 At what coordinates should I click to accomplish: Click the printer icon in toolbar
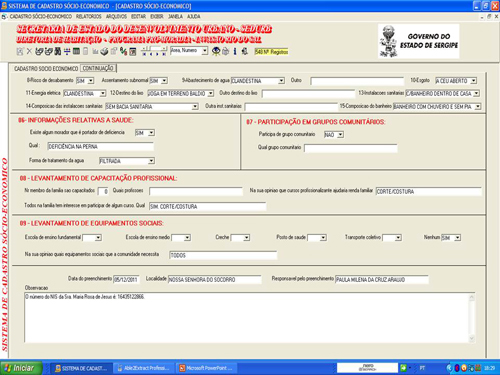click(x=104, y=51)
